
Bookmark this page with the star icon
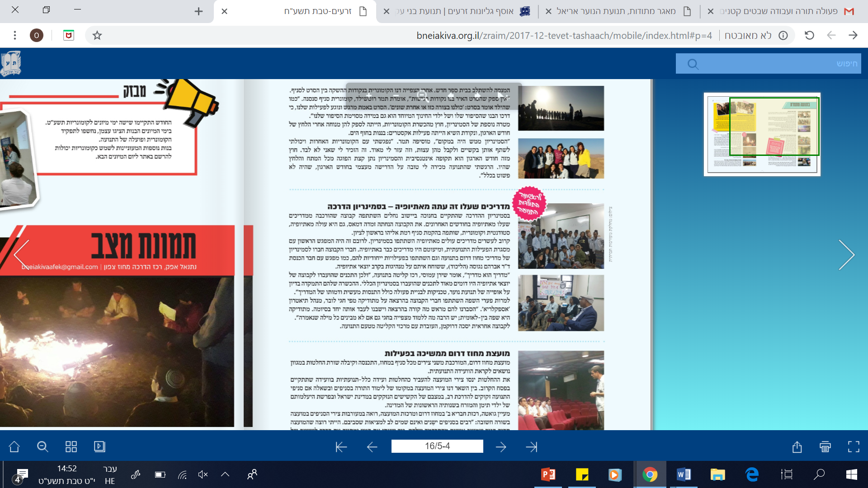click(x=97, y=35)
